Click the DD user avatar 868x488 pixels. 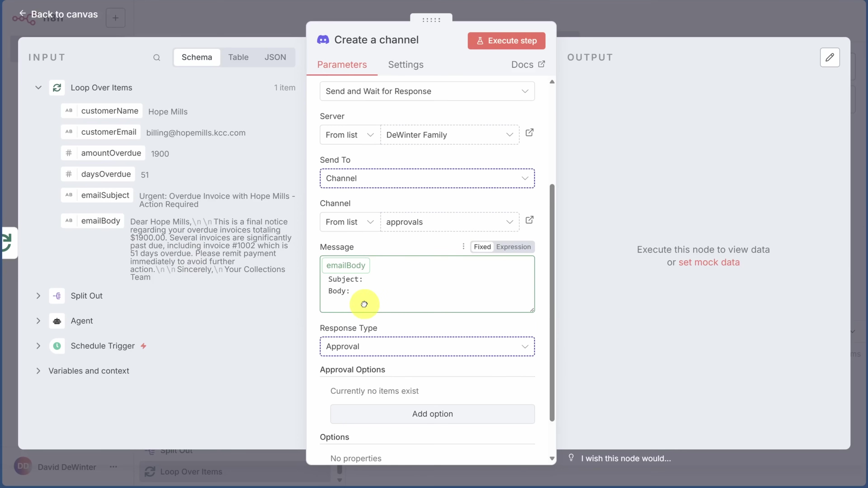point(23,466)
